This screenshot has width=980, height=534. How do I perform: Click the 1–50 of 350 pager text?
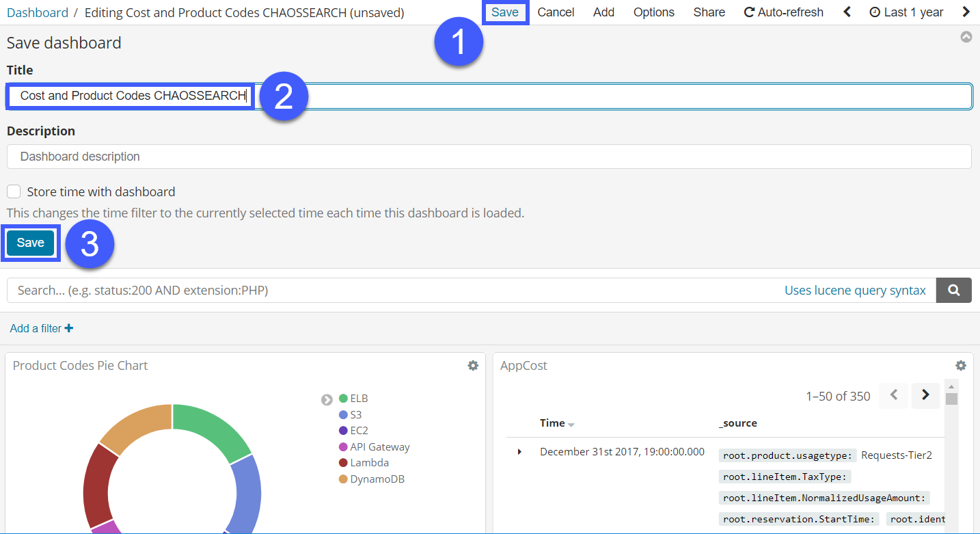838,396
